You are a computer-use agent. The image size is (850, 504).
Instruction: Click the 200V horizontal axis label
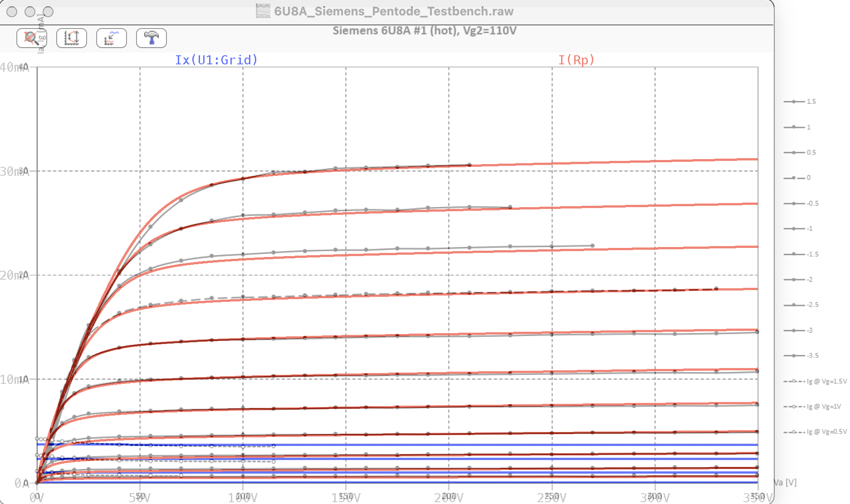(x=449, y=498)
